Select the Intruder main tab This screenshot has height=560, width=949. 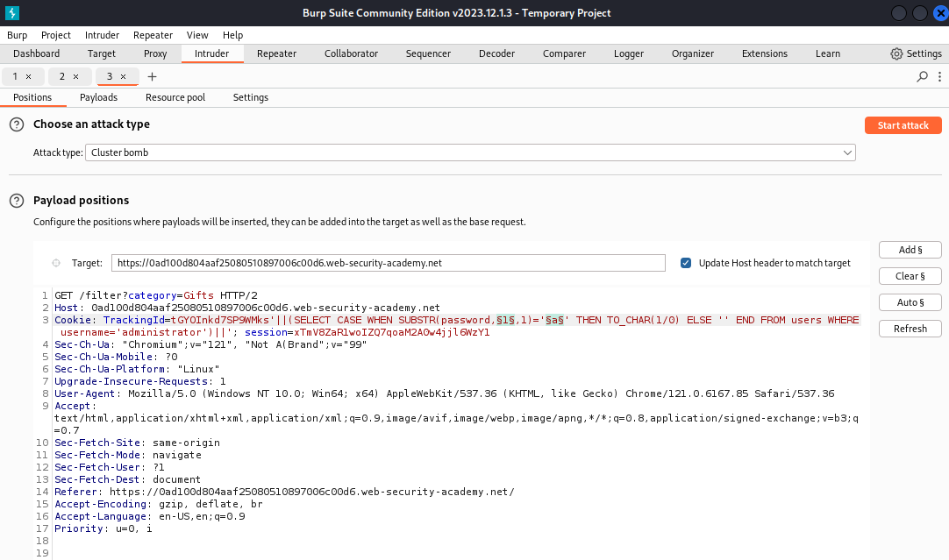212,53
